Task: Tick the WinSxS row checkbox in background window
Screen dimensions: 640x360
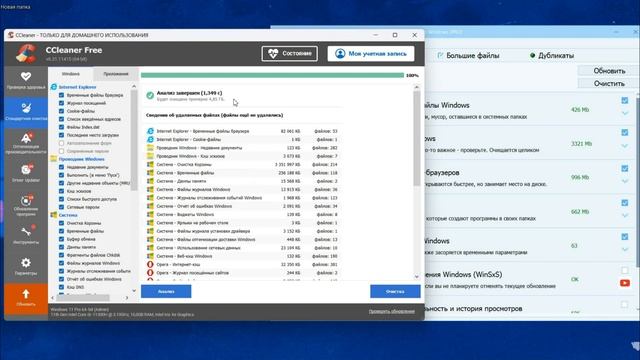Action: [x=624, y=270]
